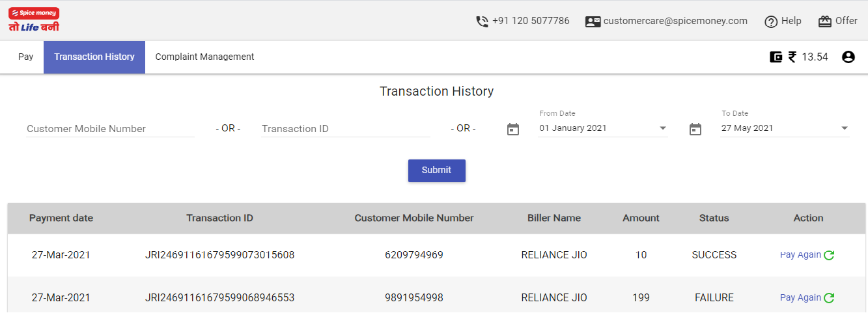Select transaction ID JRI24691161679599073015608
This screenshot has width=868, height=313.
[219, 255]
